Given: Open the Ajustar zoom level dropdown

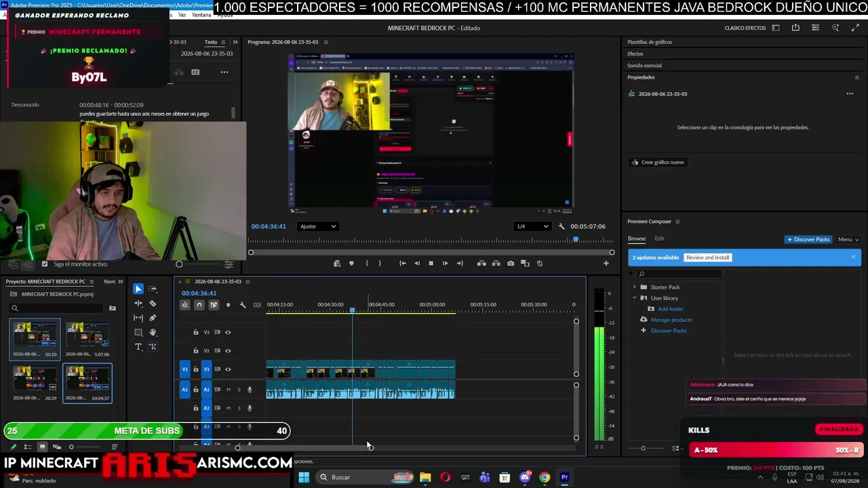Looking at the screenshot, I should 317,226.
